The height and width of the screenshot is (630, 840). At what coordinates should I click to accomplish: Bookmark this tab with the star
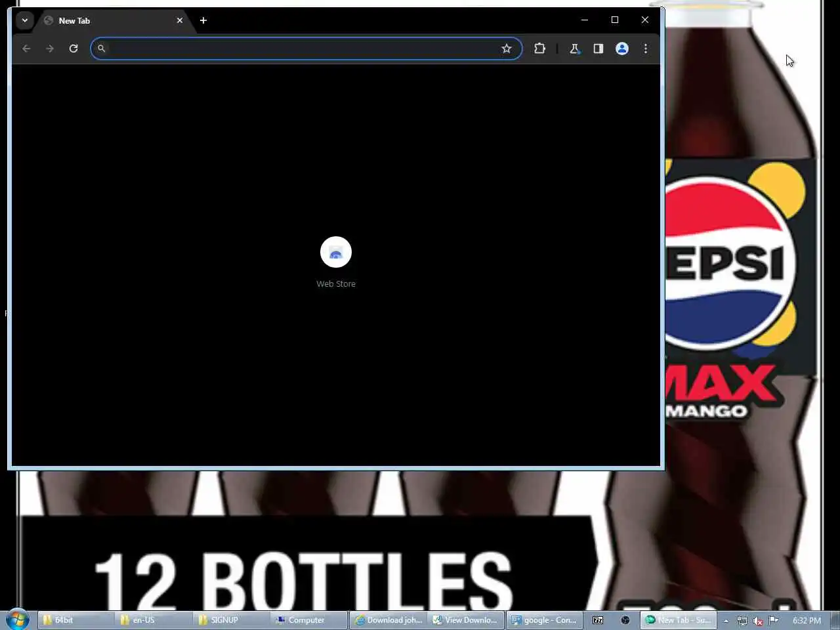[507, 49]
